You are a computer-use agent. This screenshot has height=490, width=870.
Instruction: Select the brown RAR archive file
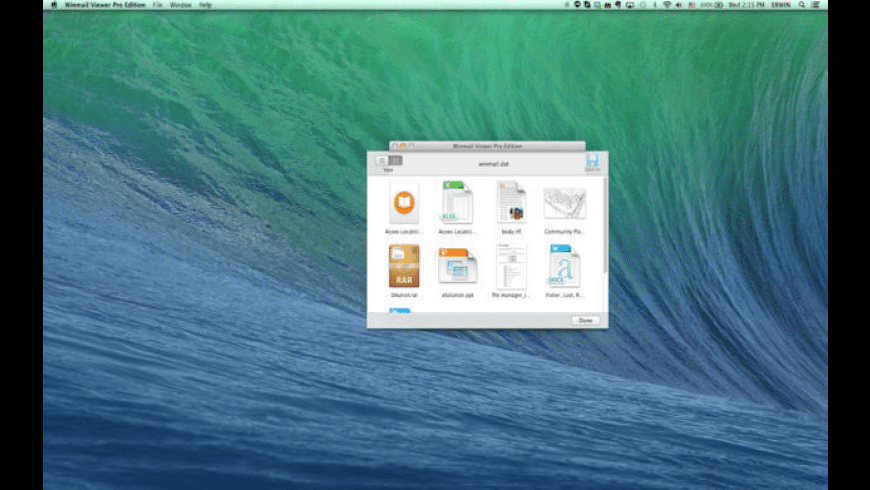(404, 266)
